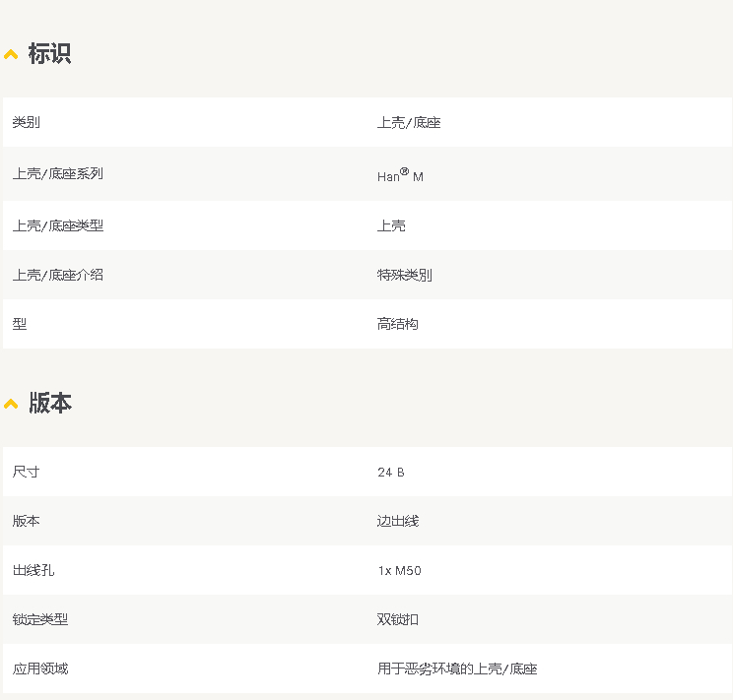This screenshot has width=733, height=700.
Task: Select the 上壳/底座介绍 label
Action: click(58, 275)
